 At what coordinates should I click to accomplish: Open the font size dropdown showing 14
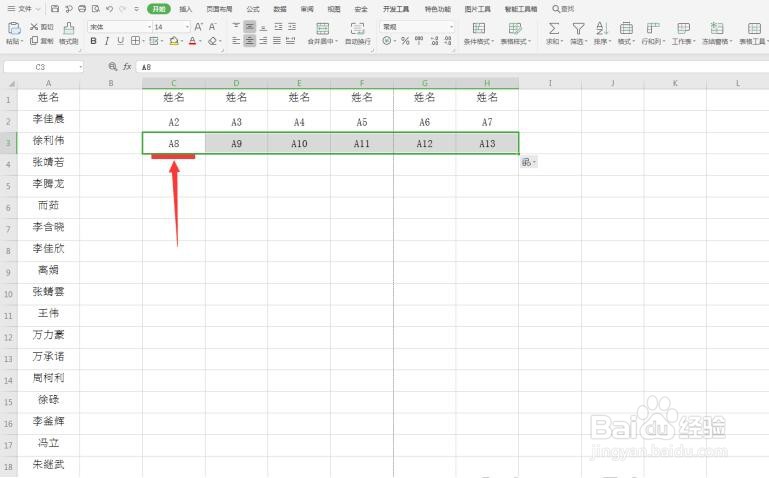coord(187,27)
